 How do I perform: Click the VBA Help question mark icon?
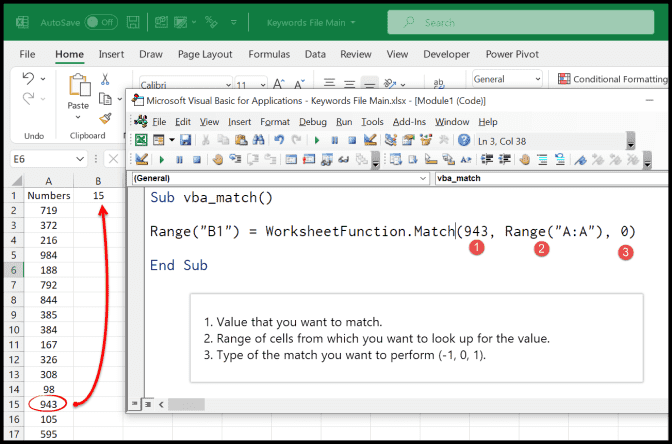(464, 140)
